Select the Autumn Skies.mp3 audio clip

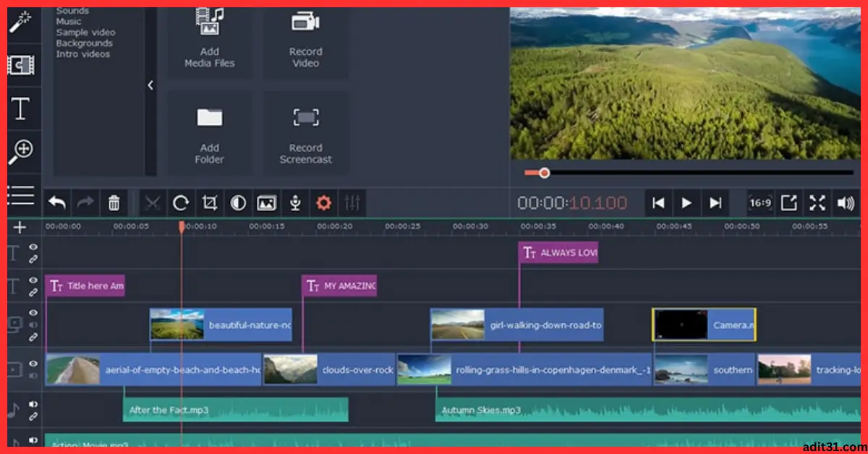pos(649,410)
